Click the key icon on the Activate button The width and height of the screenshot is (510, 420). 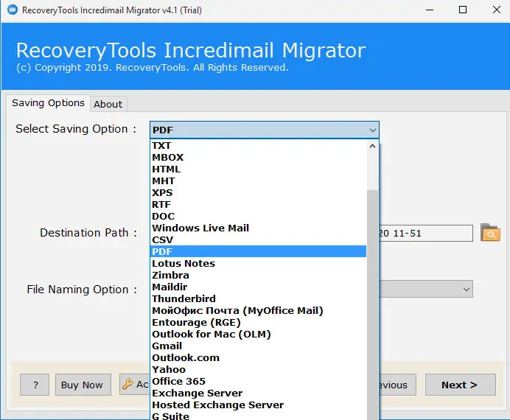click(x=128, y=385)
